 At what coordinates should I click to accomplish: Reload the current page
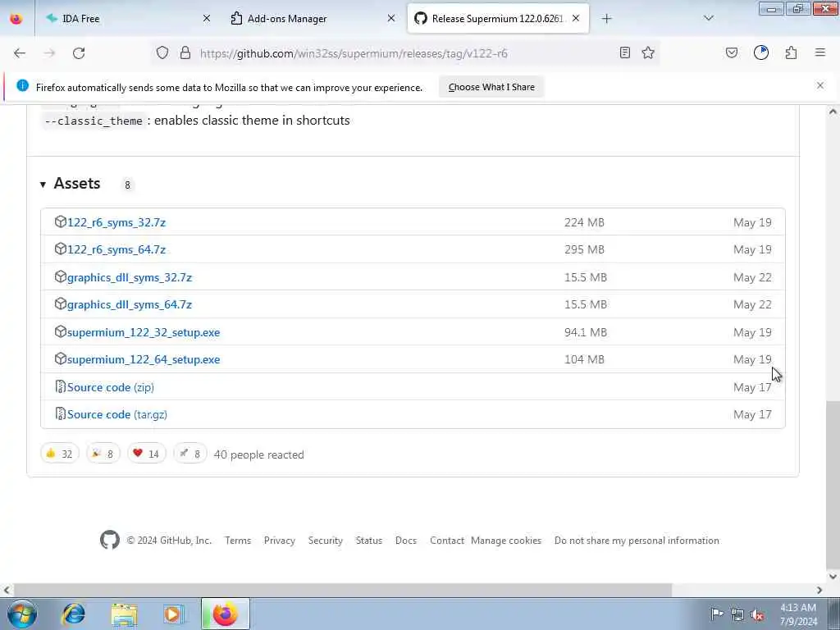point(79,53)
